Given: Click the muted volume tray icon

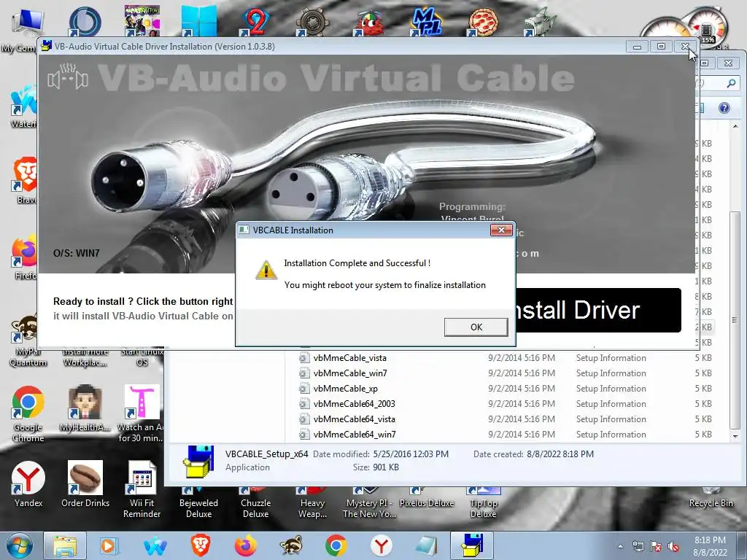Looking at the screenshot, I should 673,546.
